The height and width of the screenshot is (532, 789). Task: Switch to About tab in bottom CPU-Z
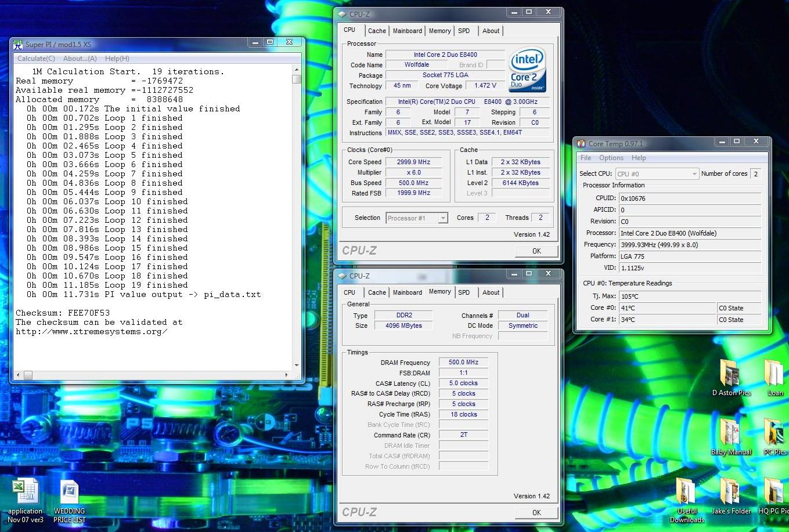pyautogui.click(x=491, y=292)
